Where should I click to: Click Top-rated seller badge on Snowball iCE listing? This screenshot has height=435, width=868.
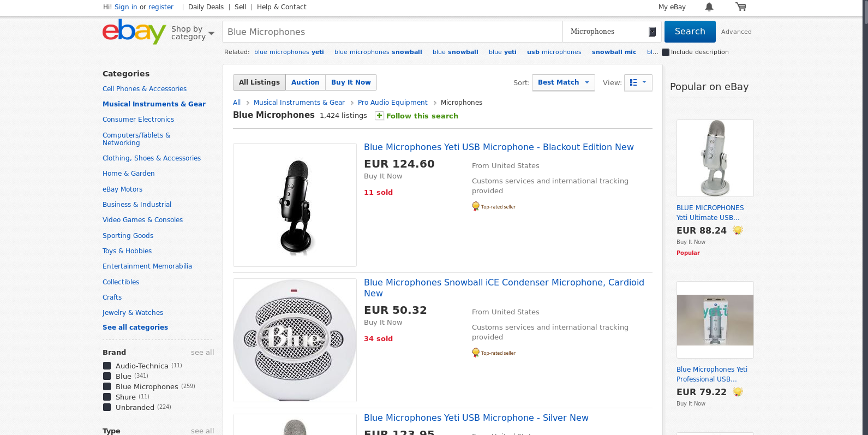point(494,353)
